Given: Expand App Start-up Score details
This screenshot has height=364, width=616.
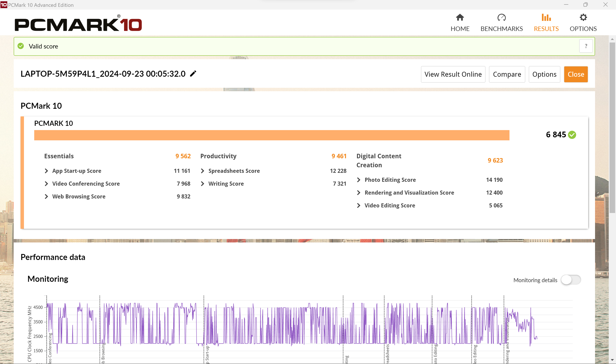Looking at the screenshot, I should click(x=46, y=171).
